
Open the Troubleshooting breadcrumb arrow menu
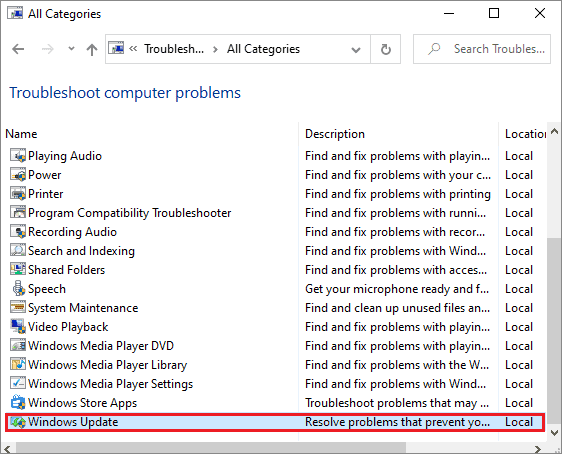tap(215, 49)
